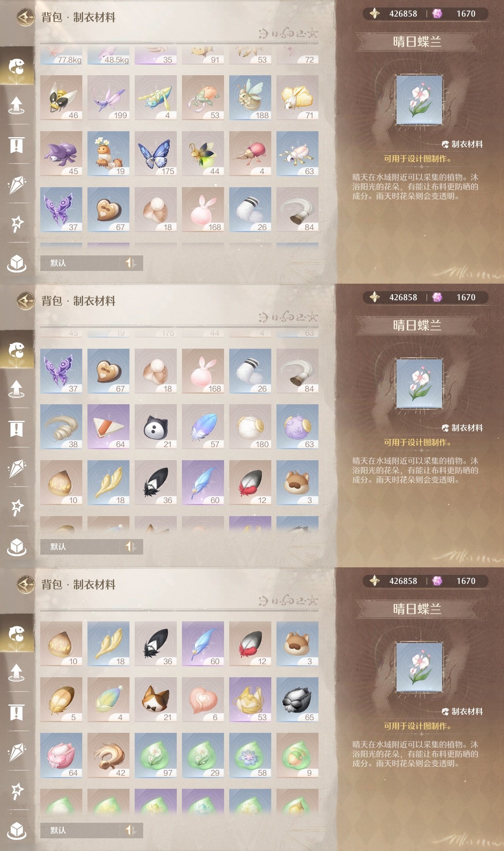This screenshot has height=851, width=504.
Task: Open the fish category tab in topmost sidebar
Action: click(17, 66)
